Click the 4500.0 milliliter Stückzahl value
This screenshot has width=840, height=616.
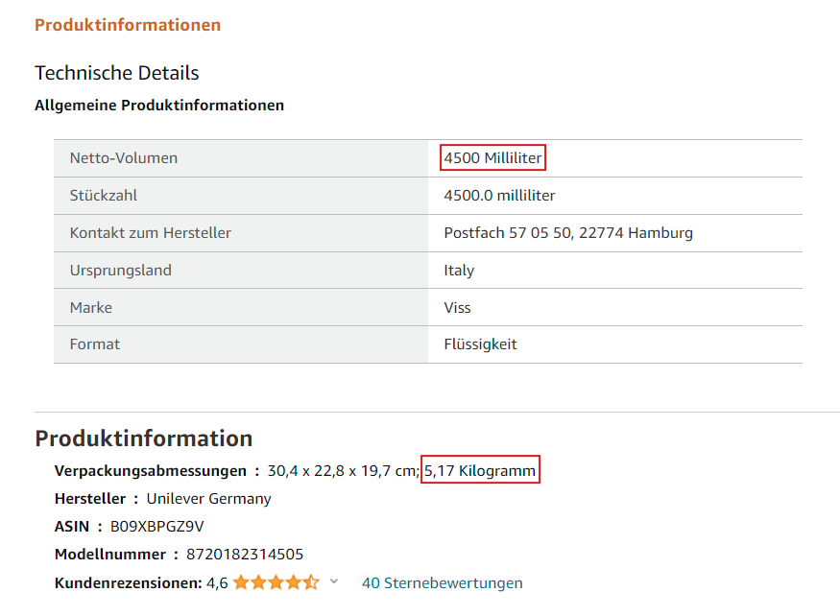click(499, 196)
